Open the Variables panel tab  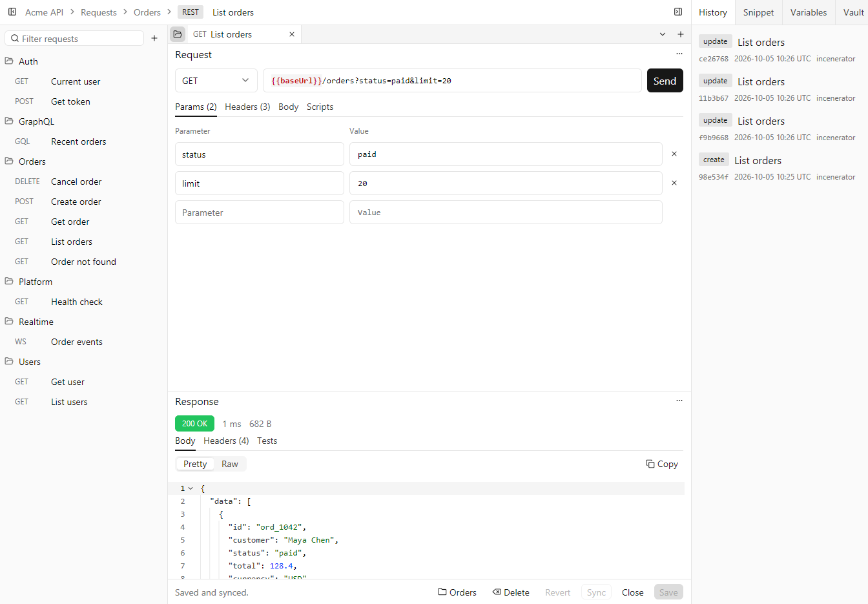pyautogui.click(x=809, y=12)
